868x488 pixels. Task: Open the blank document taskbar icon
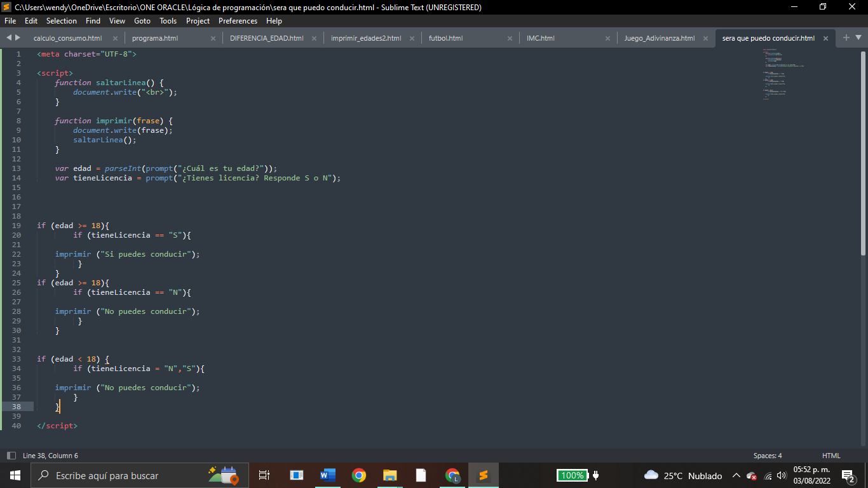tap(421, 475)
